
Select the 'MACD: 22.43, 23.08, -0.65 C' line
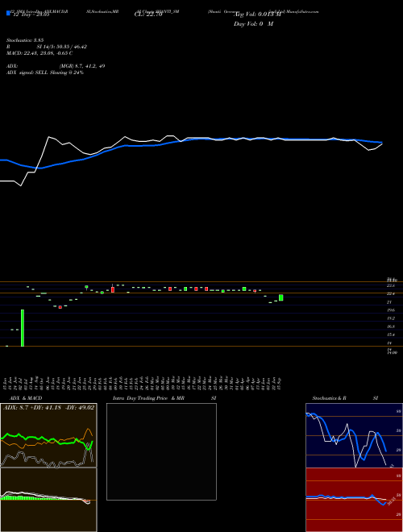tap(39, 53)
